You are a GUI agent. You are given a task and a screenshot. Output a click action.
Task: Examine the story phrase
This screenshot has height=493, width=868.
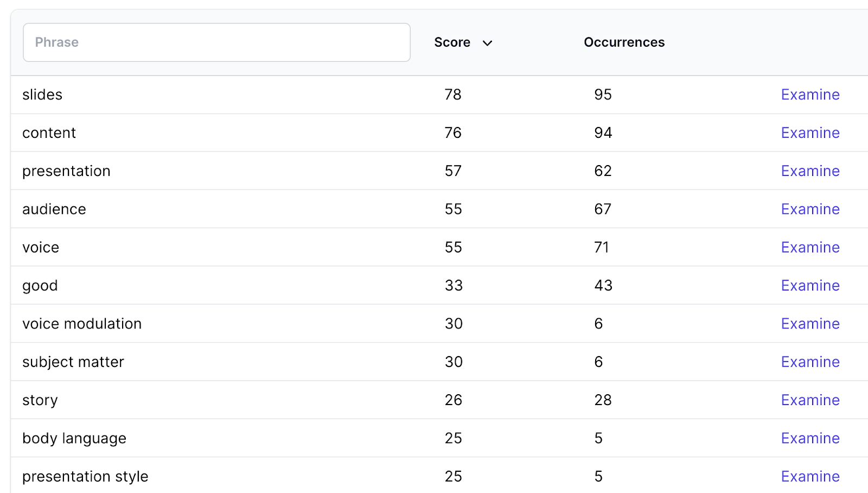click(x=810, y=400)
